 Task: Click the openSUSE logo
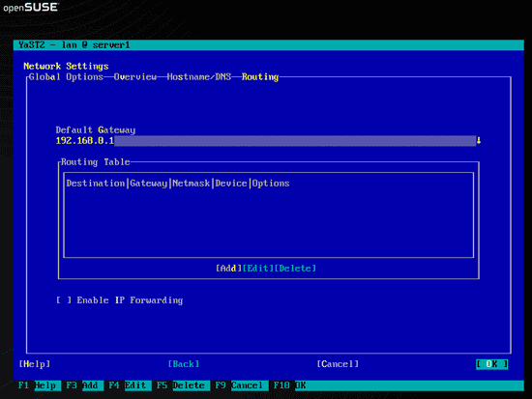click(31, 7)
